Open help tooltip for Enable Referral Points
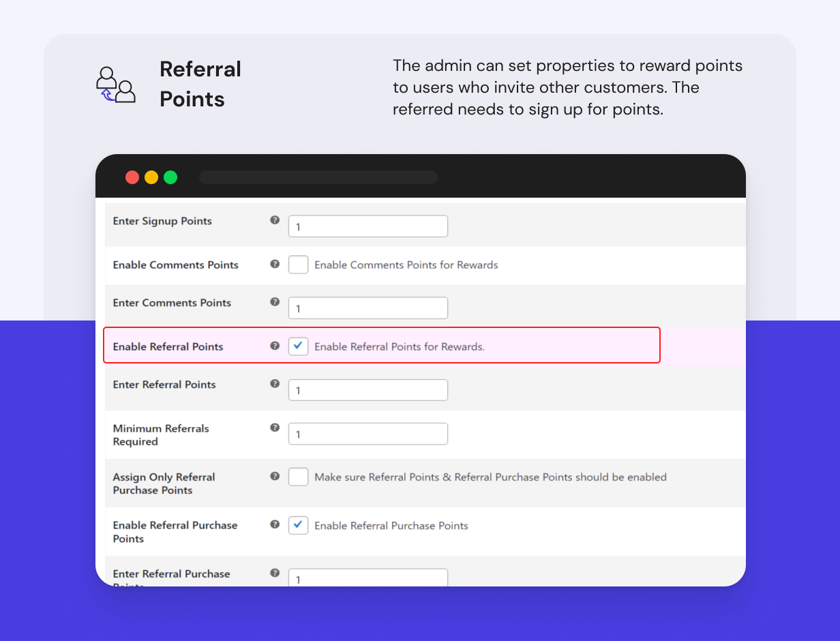 [x=274, y=346]
